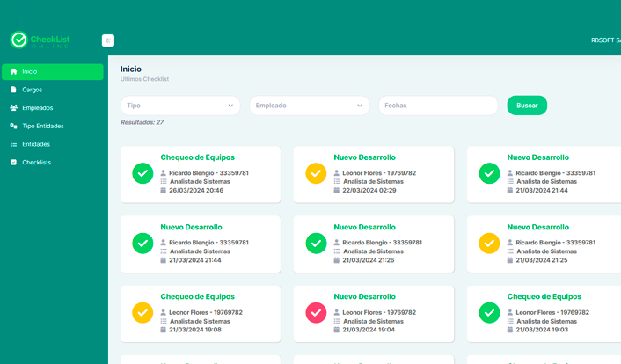The image size is (621, 364).
Task: Click person icon on 26/03/2024 20:46 card
Action: click(x=164, y=172)
